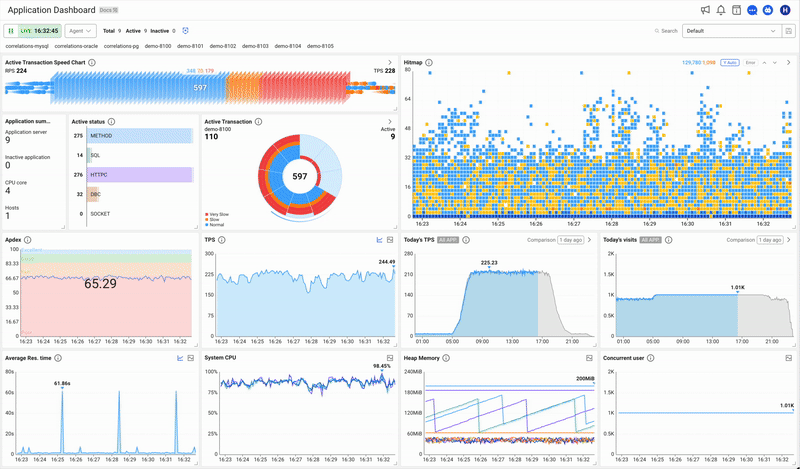Viewport: 800px width, 469px height.
Task: Open the Docs link next to the title
Action: point(109,10)
